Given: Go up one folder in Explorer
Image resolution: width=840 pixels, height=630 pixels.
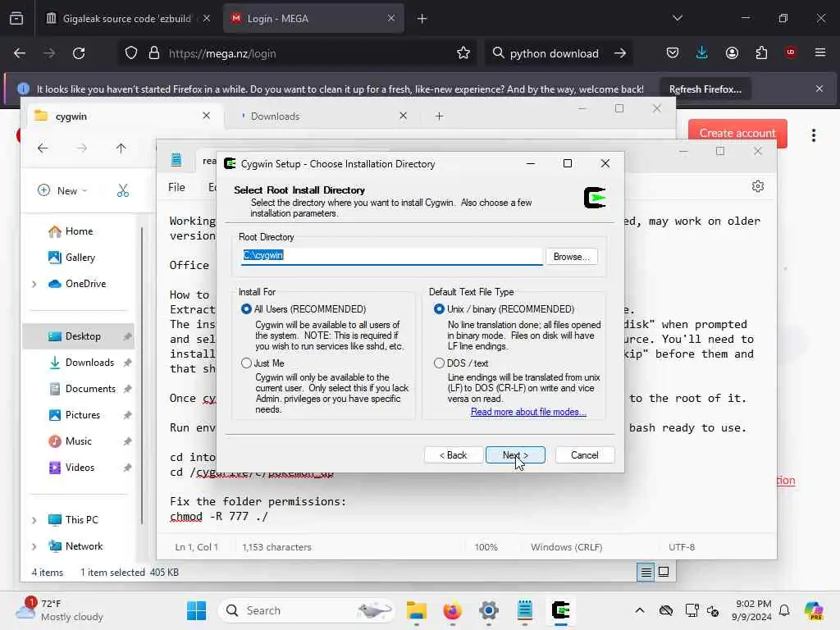Looking at the screenshot, I should tap(121, 148).
